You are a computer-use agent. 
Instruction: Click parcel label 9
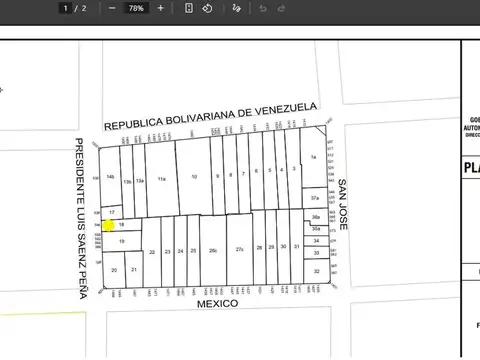click(x=218, y=176)
